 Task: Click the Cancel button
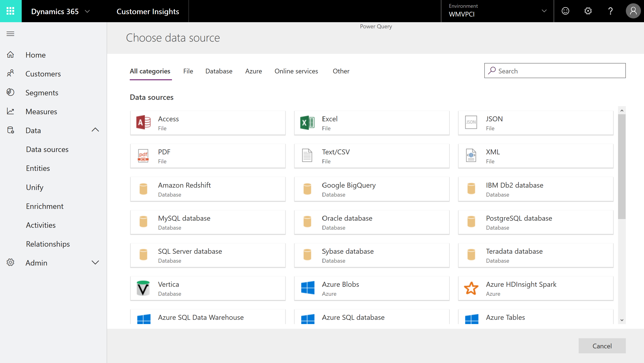(602, 346)
